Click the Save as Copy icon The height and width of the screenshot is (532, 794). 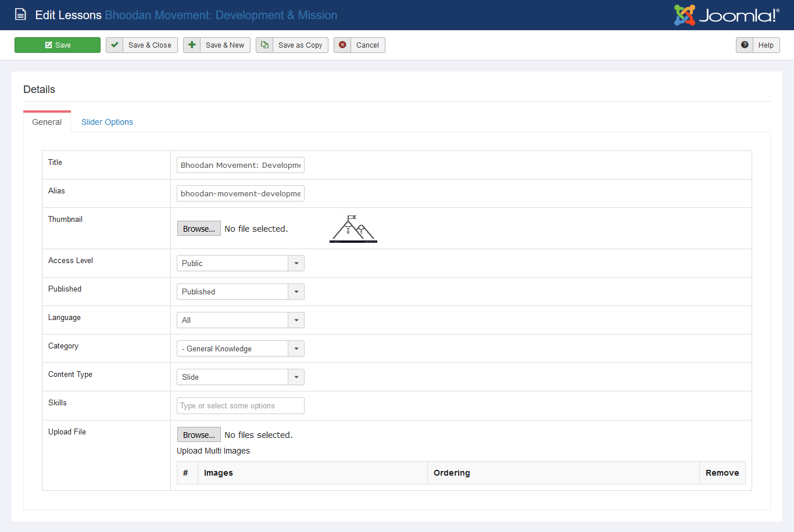click(264, 45)
